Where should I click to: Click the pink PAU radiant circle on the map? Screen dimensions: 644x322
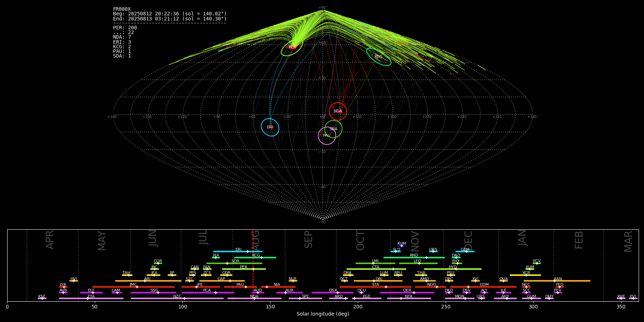327,136
